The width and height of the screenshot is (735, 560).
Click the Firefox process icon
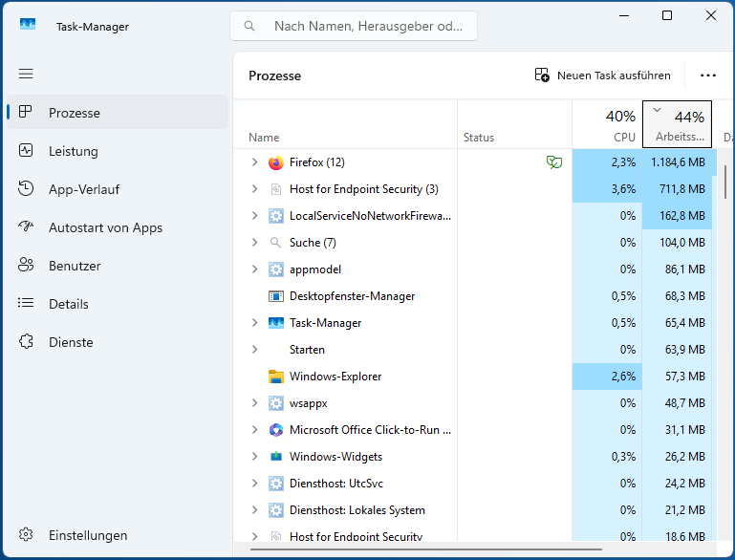tap(276, 162)
